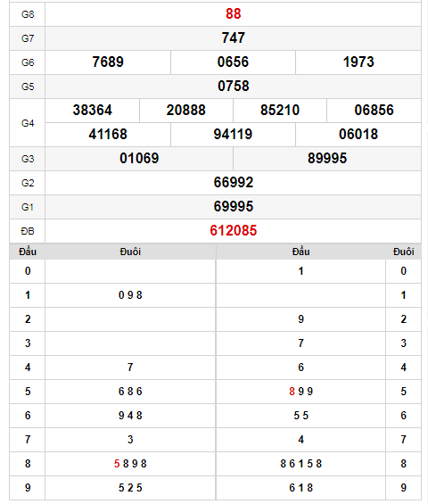Click G4 number 94119
428x504 pixels.
[233, 135]
